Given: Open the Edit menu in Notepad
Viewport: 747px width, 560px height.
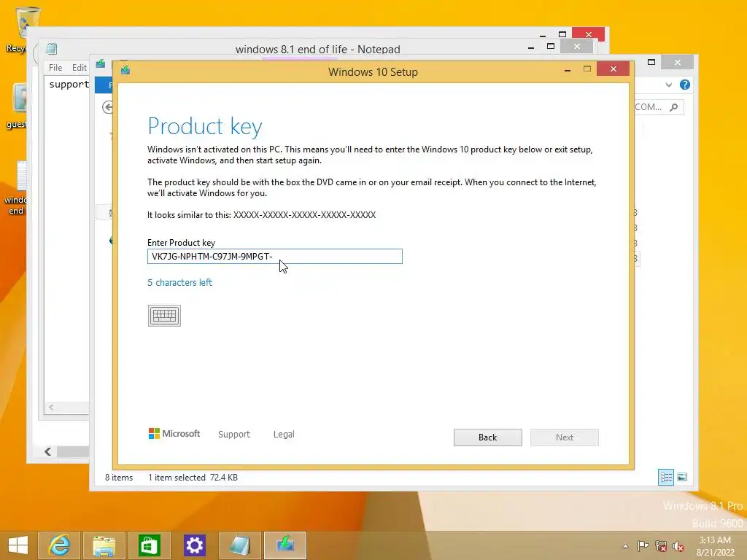Looking at the screenshot, I should point(79,68).
